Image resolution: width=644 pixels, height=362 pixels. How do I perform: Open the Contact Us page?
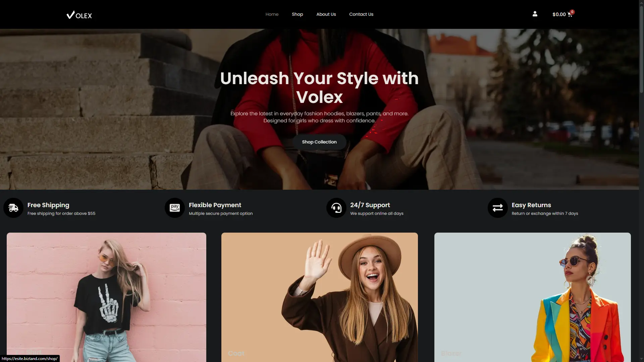click(x=361, y=14)
